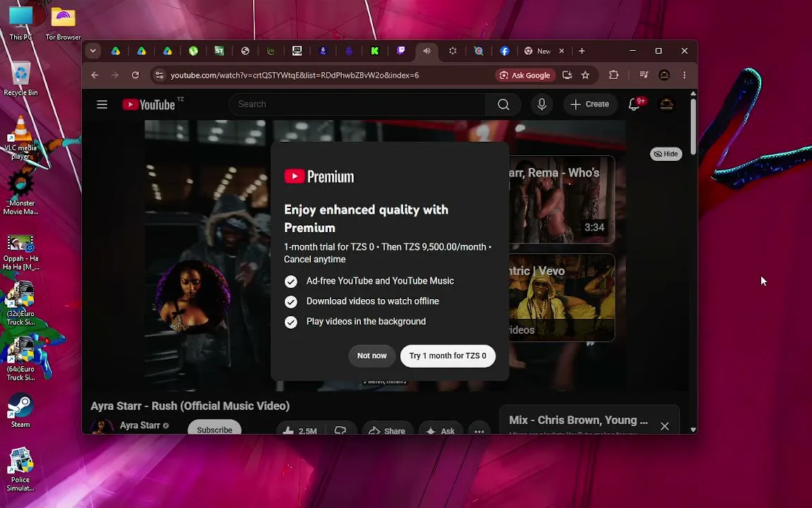The width and height of the screenshot is (812, 508).
Task: Open the media control icon in the toolbar
Action: (x=644, y=75)
